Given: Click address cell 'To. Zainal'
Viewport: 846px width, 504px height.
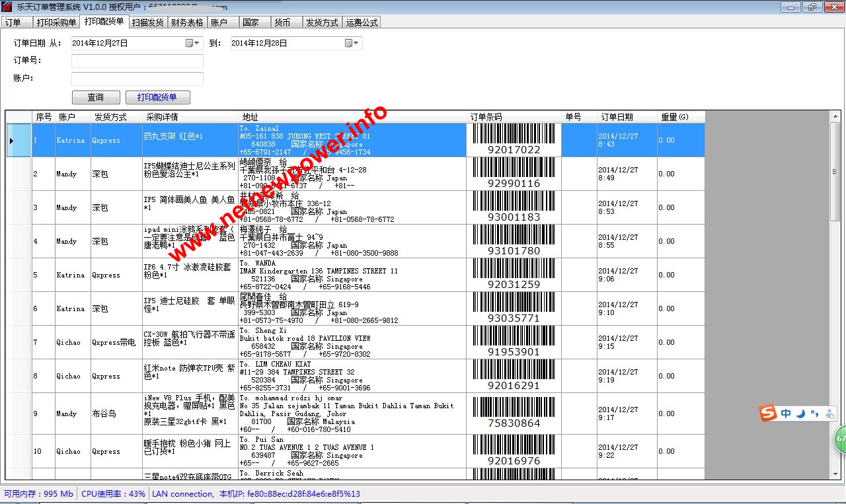Looking at the screenshot, I should [x=352, y=140].
